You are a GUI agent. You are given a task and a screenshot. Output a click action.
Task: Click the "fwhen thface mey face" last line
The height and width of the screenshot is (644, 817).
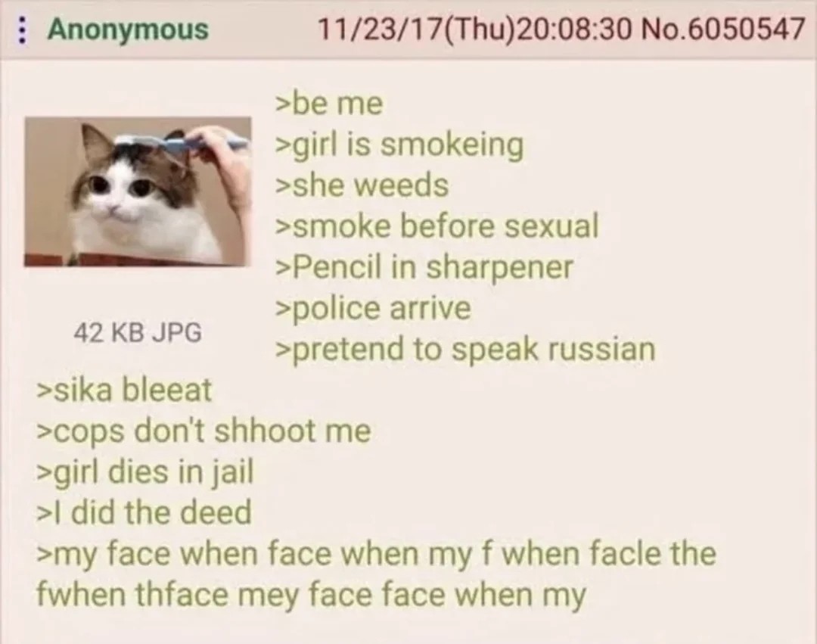point(312,595)
